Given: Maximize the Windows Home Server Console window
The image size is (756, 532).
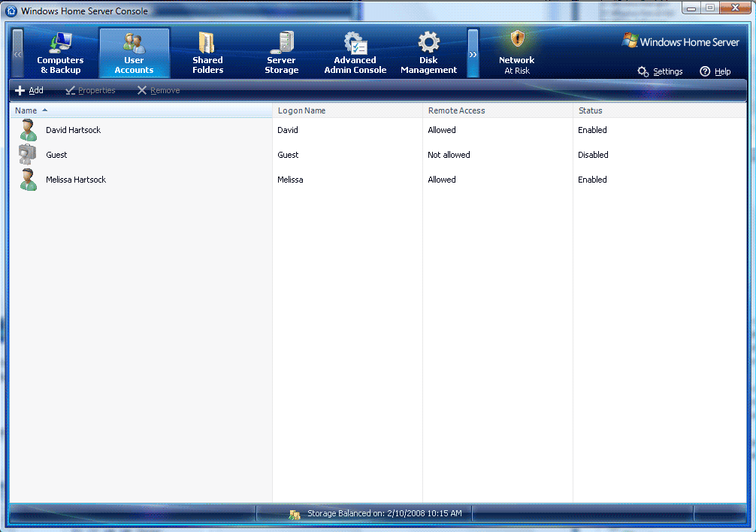Looking at the screenshot, I should 710,8.
